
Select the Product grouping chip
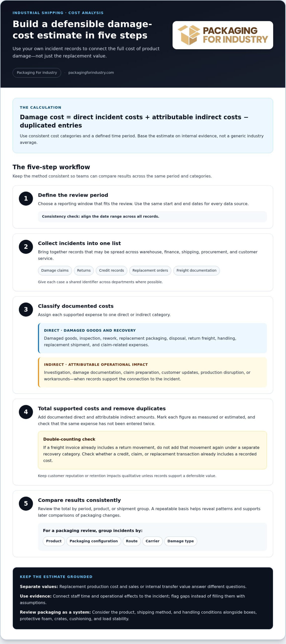tap(54, 541)
